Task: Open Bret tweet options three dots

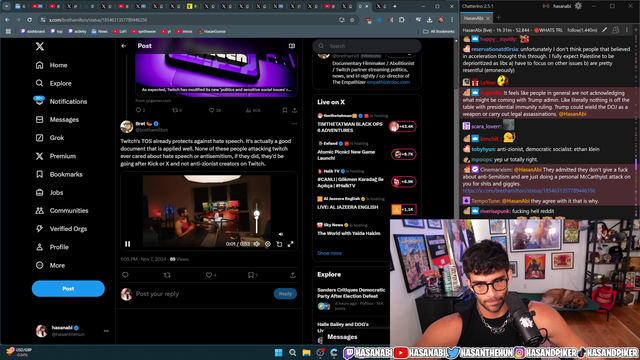Action: pyautogui.click(x=294, y=124)
